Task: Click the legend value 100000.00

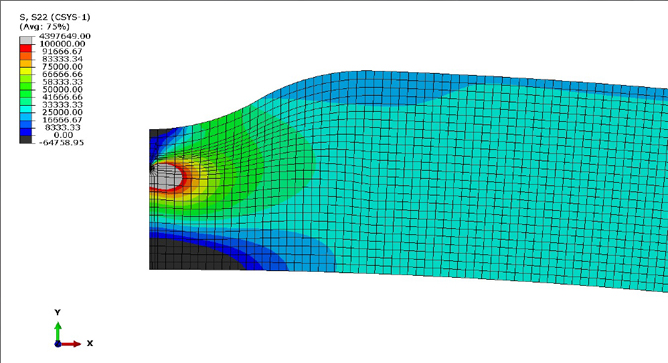Action: tap(62, 44)
